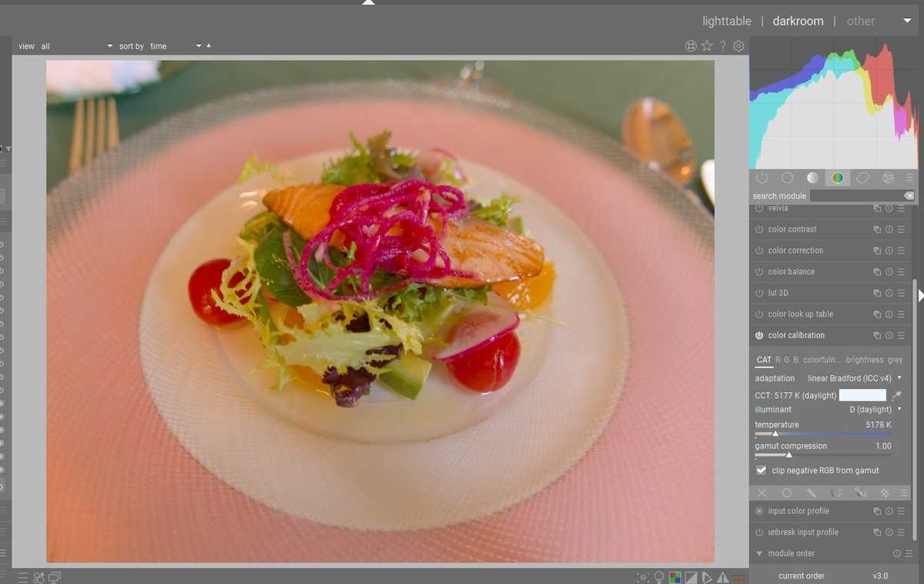Disable the color calibration module
924x584 pixels.
coord(759,336)
